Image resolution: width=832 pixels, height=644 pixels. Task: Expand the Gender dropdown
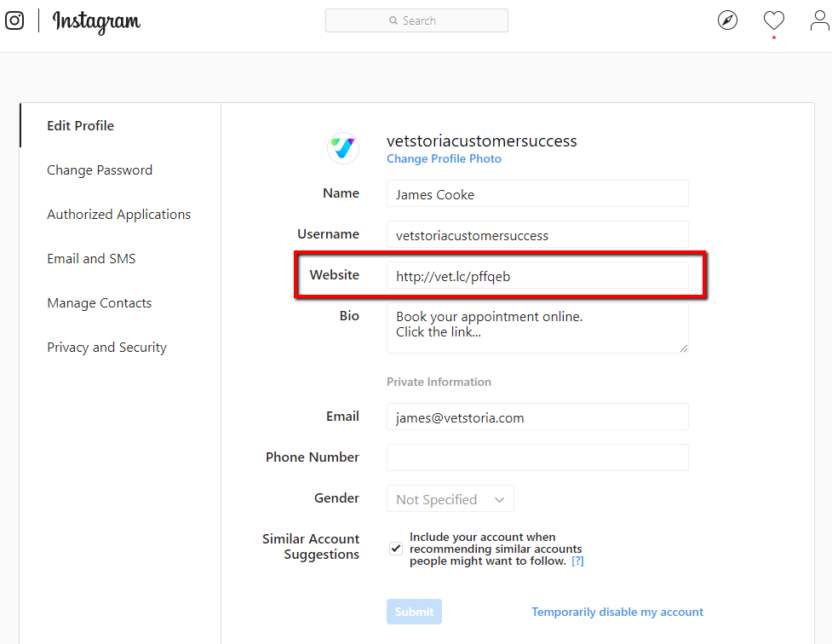coord(450,499)
